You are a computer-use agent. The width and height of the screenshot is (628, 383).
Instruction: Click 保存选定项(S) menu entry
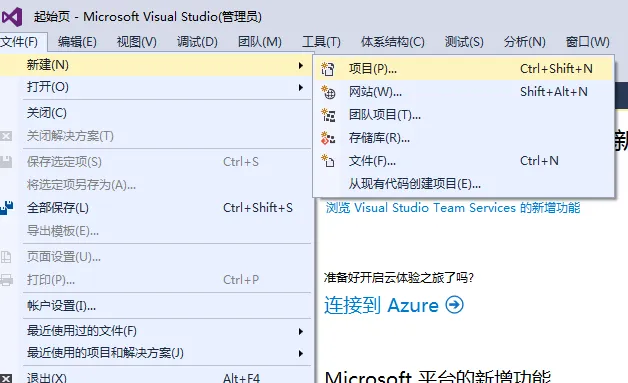point(155,162)
